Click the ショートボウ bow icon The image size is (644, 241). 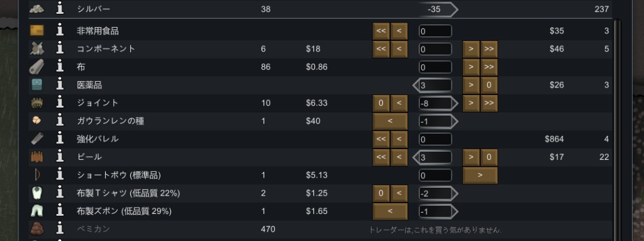[37, 175]
